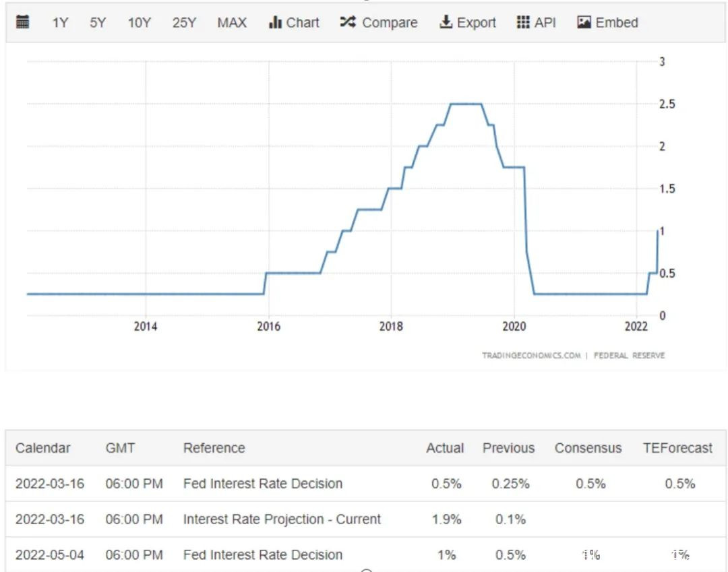Open the Export label options

477,22
